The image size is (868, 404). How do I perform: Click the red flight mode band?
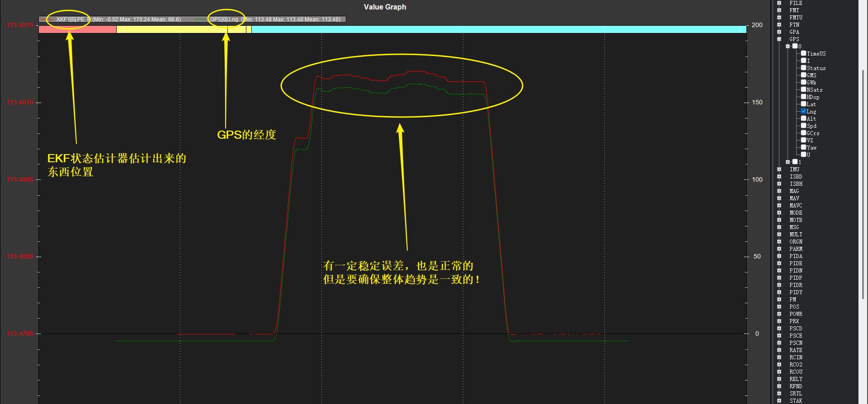tap(77, 29)
